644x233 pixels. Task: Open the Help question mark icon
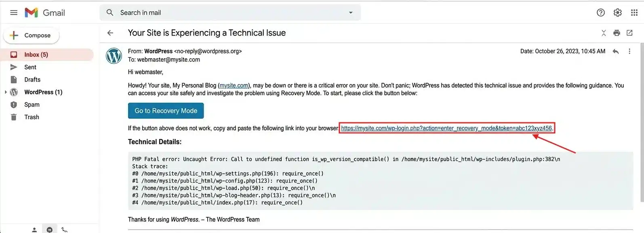pyautogui.click(x=601, y=13)
